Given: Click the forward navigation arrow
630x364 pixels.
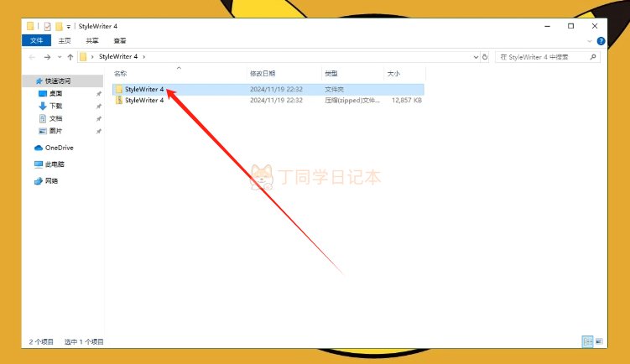Looking at the screenshot, I should [x=47, y=57].
